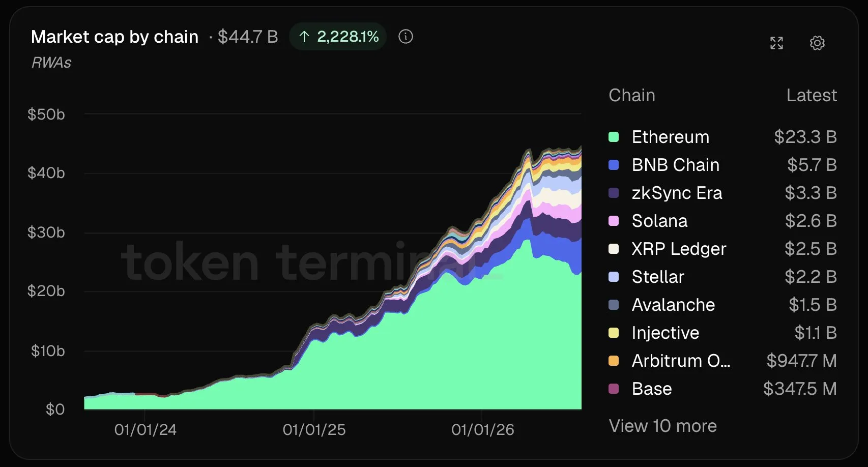Click Injective yellow legend swatch

pyautogui.click(x=614, y=333)
